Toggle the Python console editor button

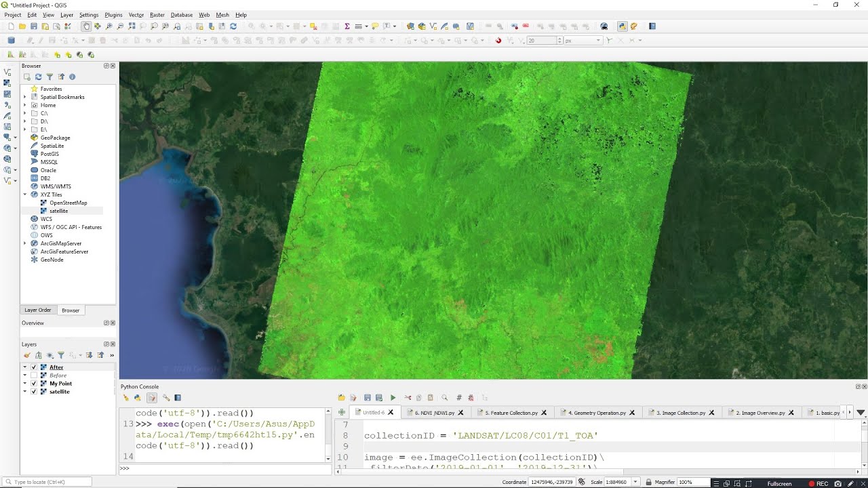tap(152, 398)
